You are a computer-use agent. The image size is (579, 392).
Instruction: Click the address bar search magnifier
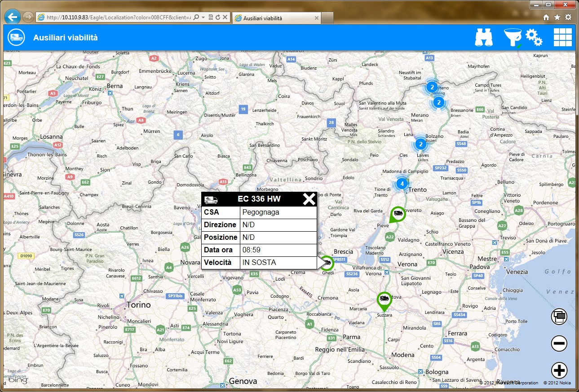197,18
